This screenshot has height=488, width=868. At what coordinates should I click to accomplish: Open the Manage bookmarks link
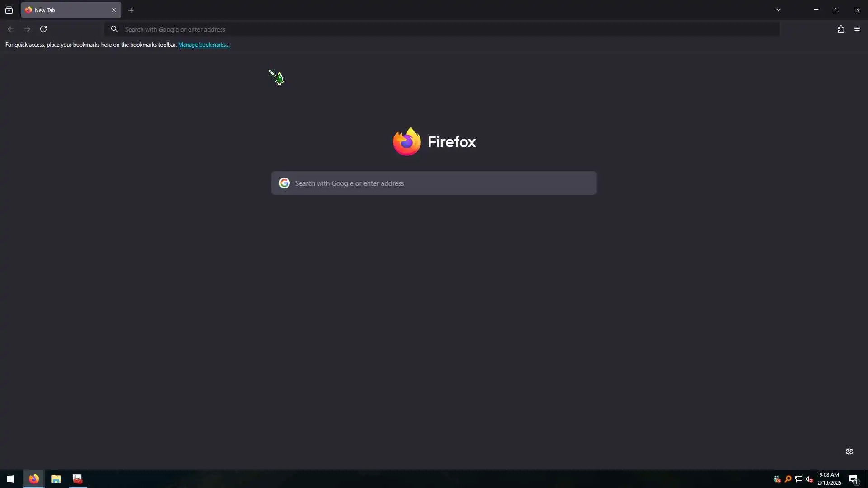click(x=204, y=45)
